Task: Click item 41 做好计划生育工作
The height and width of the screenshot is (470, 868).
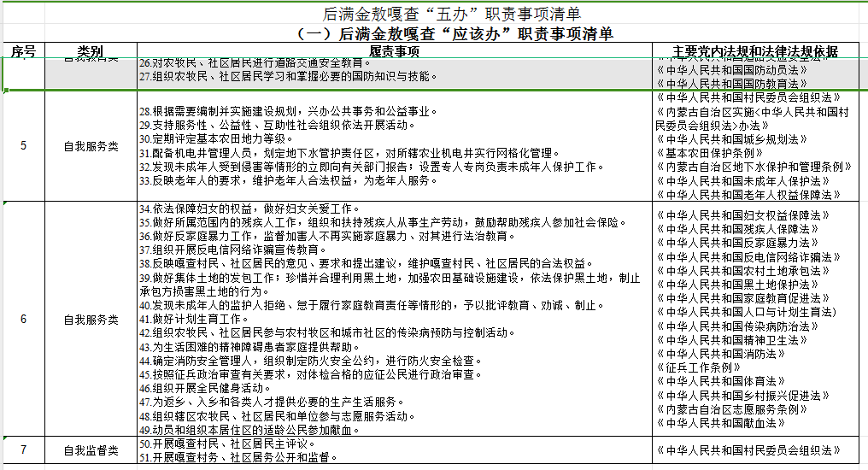Action: click(194, 319)
